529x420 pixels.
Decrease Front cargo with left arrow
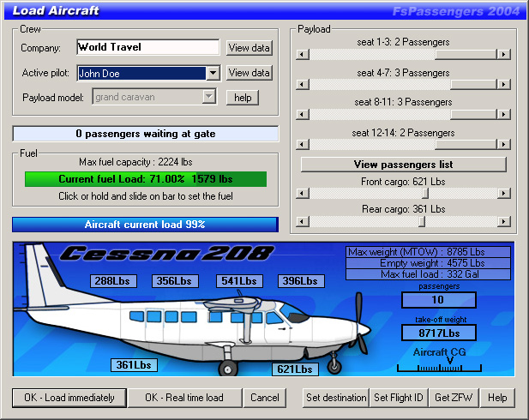point(303,194)
